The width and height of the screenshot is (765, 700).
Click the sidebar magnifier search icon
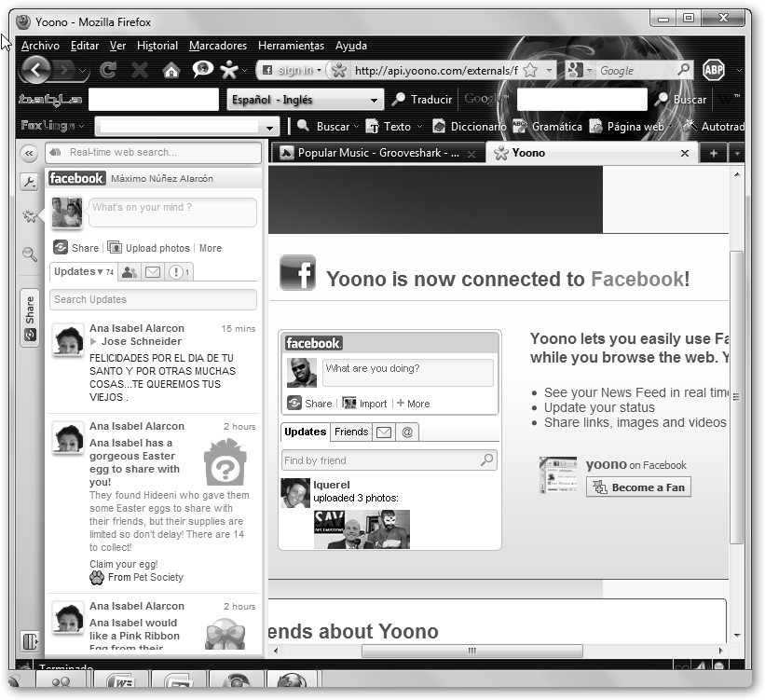pyautogui.click(x=30, y=254)
